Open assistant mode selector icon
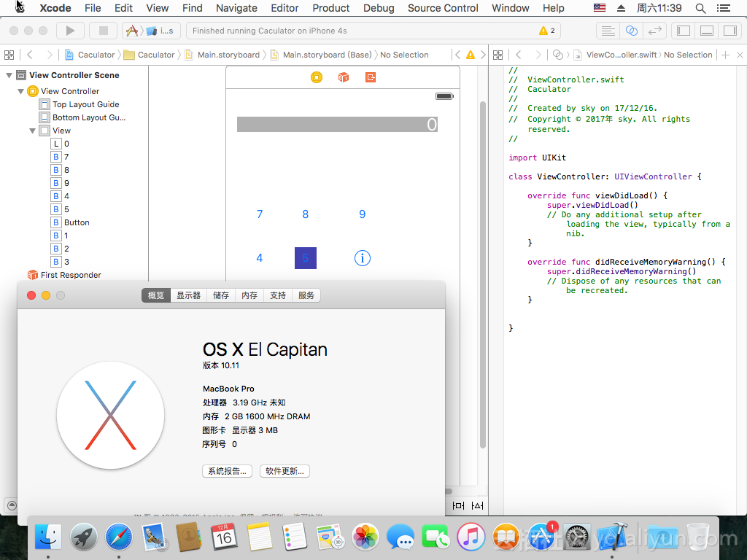747x560 pixels. 557,55
